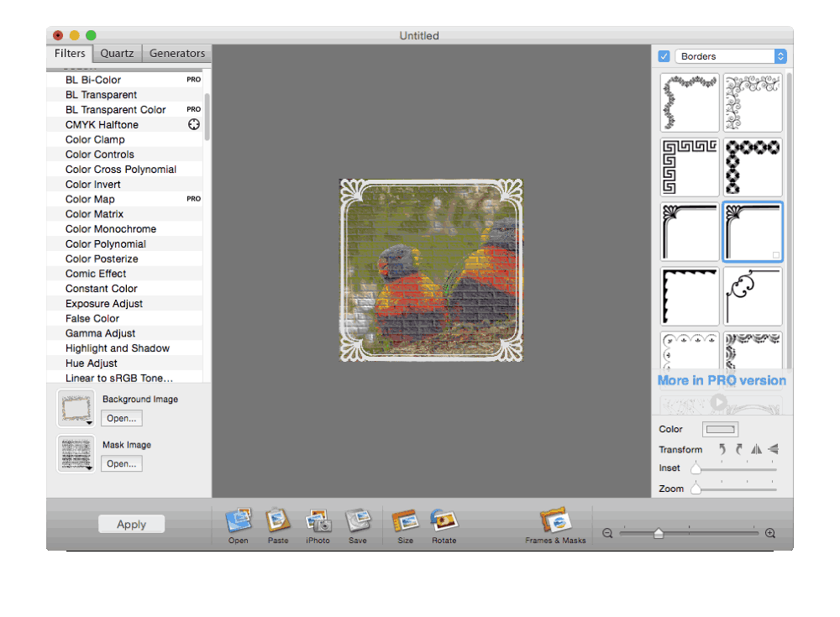Toggle the Frames & Masks panel
The image size is (840, 617).
coord(555,525)
